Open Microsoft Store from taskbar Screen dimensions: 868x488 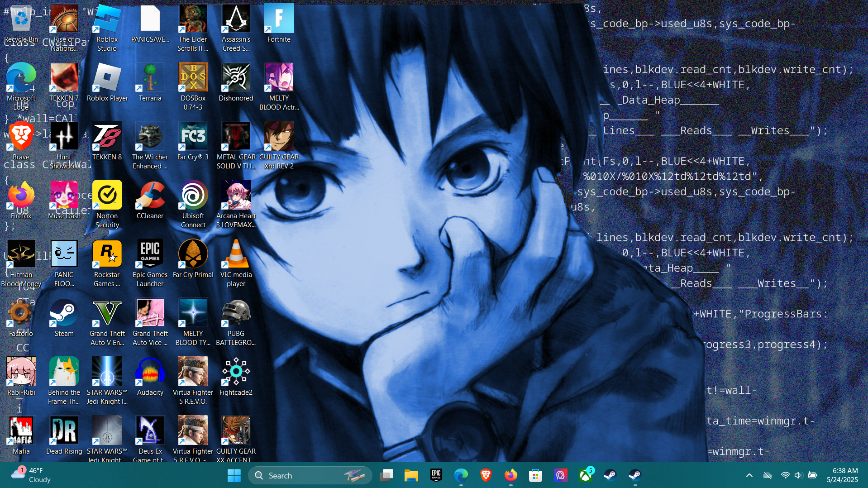[x=536, y=476]
